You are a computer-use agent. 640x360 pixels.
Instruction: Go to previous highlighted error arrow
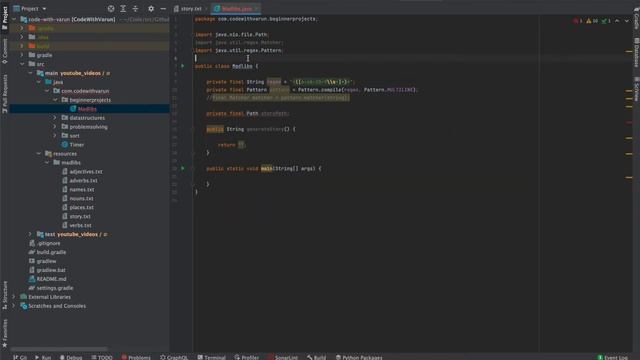click(617, 21)
